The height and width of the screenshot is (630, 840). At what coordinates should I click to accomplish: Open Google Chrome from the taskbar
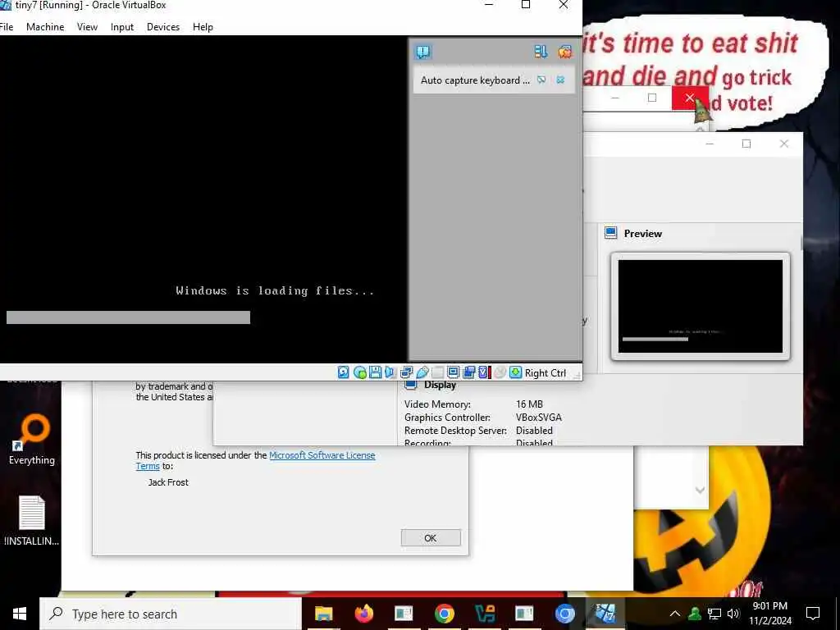[444, 614]
